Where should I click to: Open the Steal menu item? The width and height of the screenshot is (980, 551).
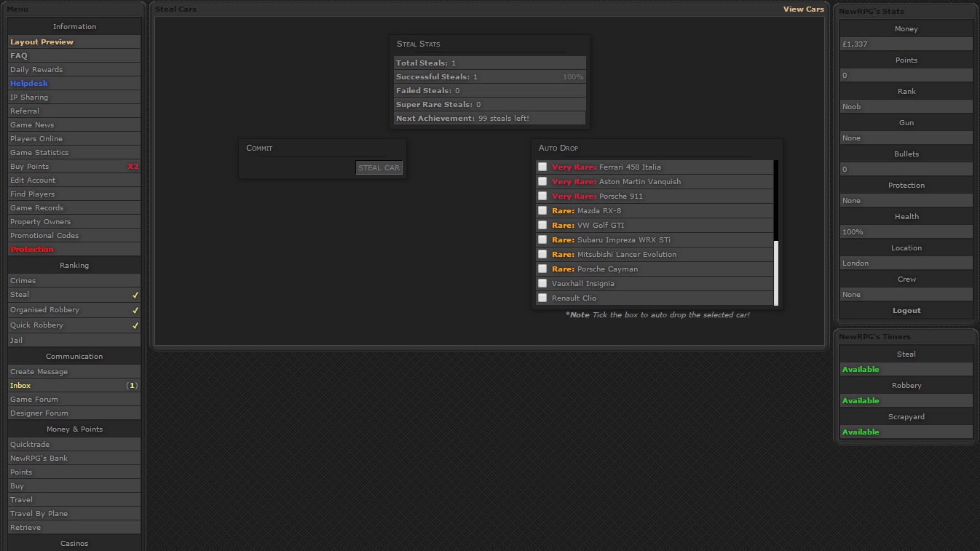coord(74,295)
